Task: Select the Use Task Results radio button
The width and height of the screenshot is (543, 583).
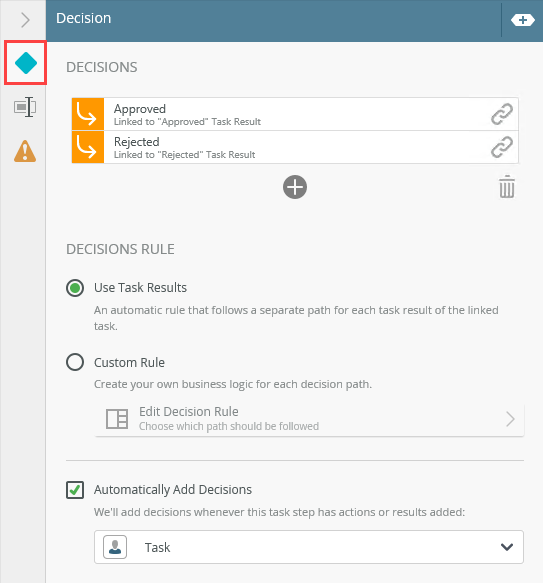Action: (75, 288)
